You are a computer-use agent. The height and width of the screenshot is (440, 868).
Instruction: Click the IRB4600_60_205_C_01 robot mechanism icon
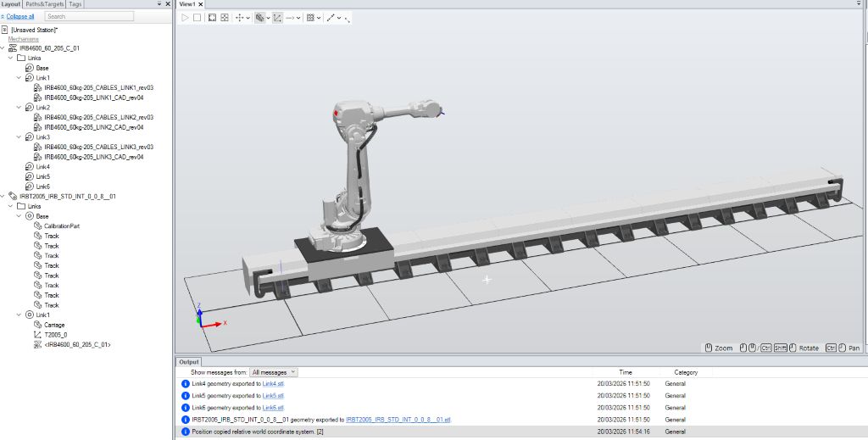13,48
